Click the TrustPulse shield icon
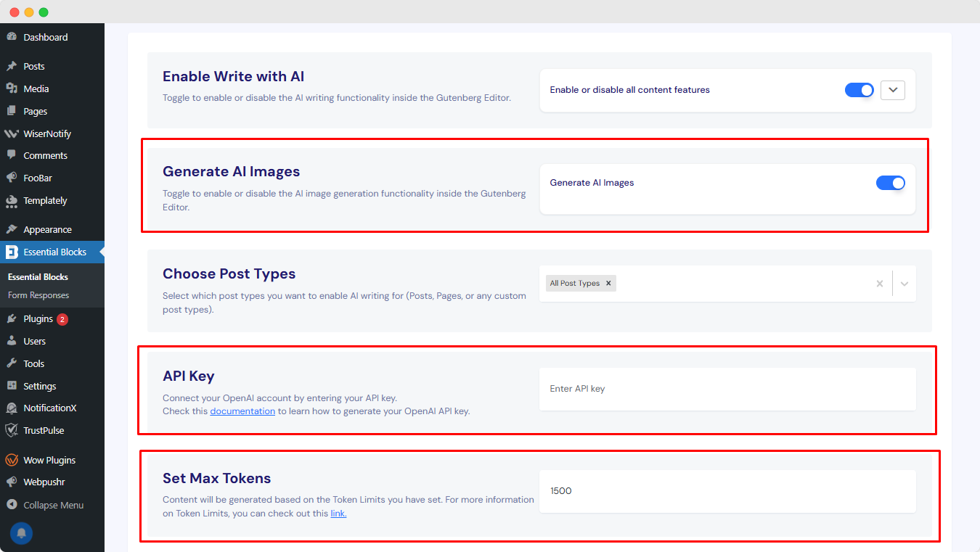 pos(12,430)
